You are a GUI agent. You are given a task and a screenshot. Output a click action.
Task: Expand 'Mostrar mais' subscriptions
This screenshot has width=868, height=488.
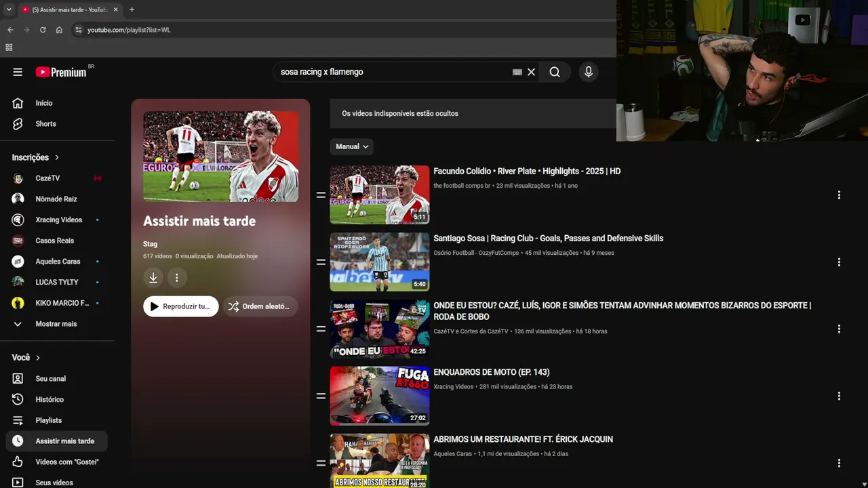(56, 324)
